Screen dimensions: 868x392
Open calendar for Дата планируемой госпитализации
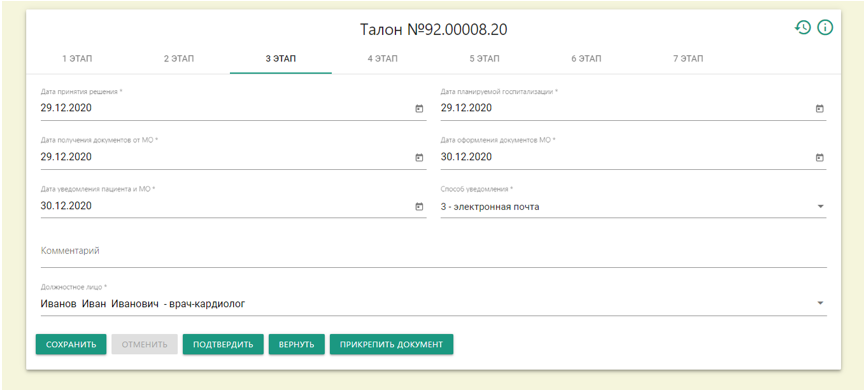(820, 109)
